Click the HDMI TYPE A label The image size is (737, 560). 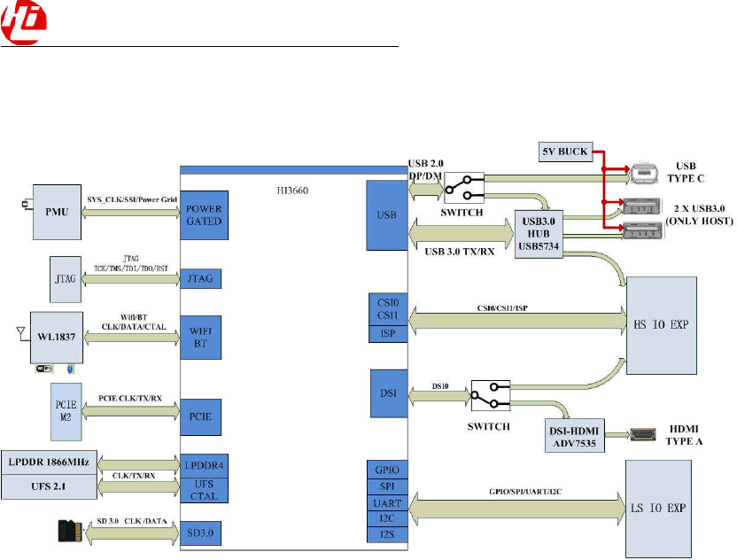[x=684, y=435]
